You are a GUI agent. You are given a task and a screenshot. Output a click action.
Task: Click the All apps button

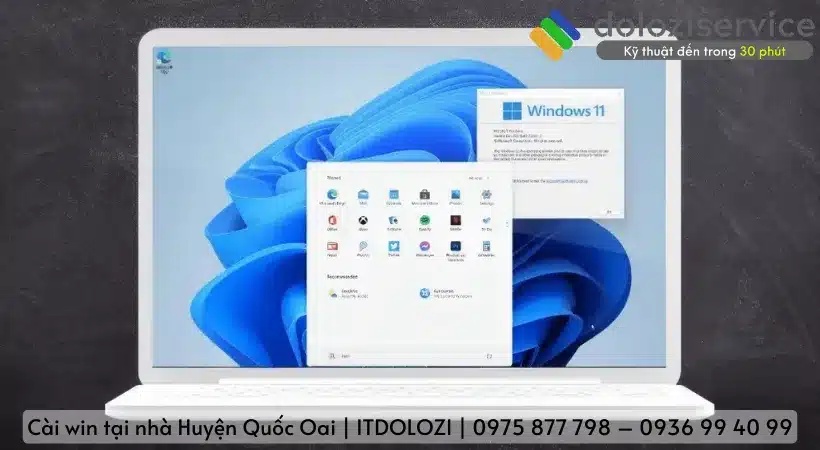479,178
